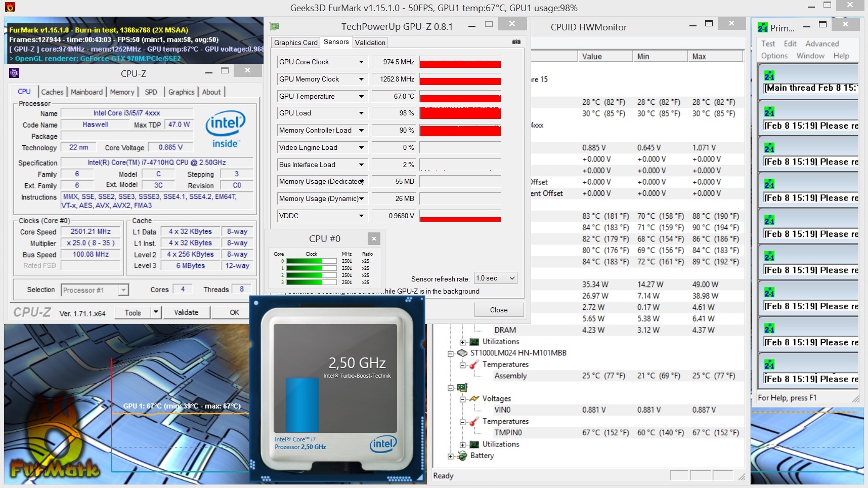The width and height of the screenshot is (868, 488).
Task: Click the Utilizations chart icon above Battery
Action: click(474, 444)
